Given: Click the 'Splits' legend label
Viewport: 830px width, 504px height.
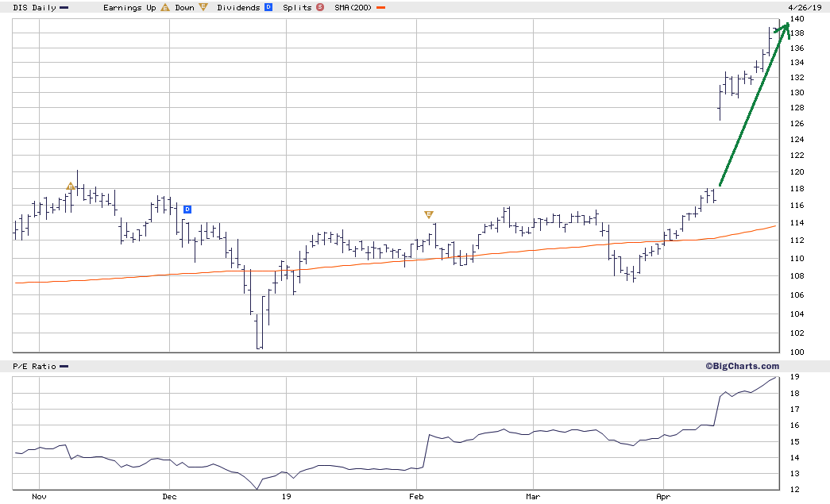Looking at the screenshot, I should pos(297,7).
